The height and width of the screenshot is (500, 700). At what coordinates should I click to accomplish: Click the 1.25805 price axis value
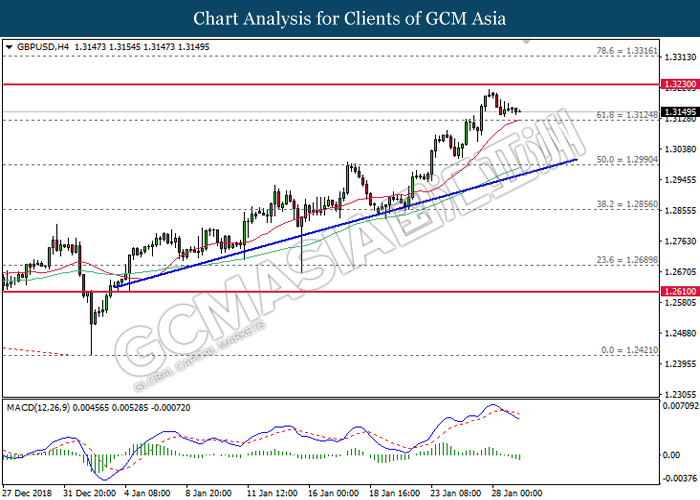click(680, 303)
